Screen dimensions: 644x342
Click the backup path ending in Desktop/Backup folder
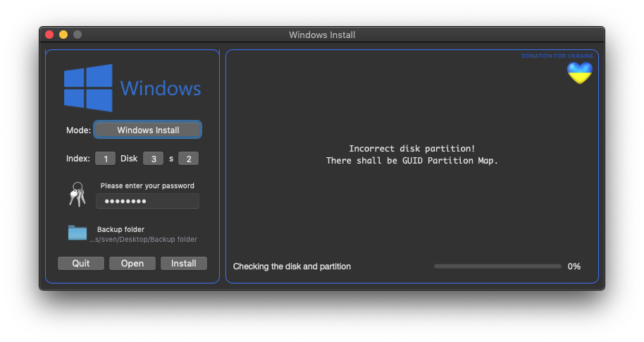(x=143, y=239)
